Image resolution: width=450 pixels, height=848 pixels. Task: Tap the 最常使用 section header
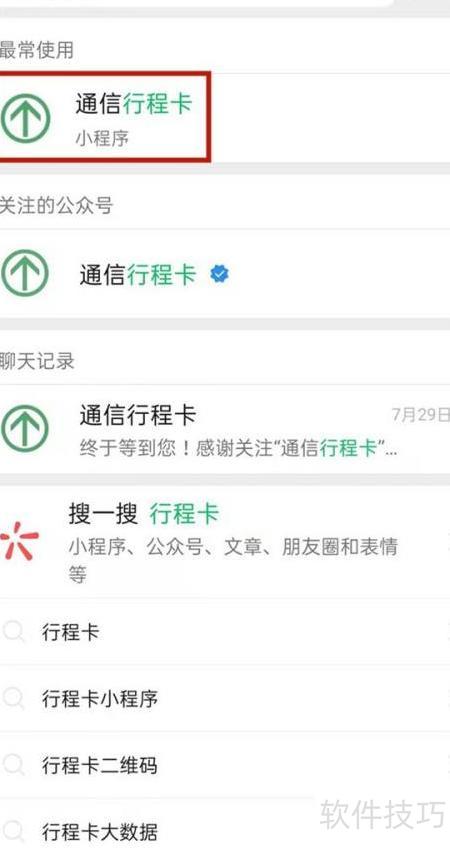(37, 50)
